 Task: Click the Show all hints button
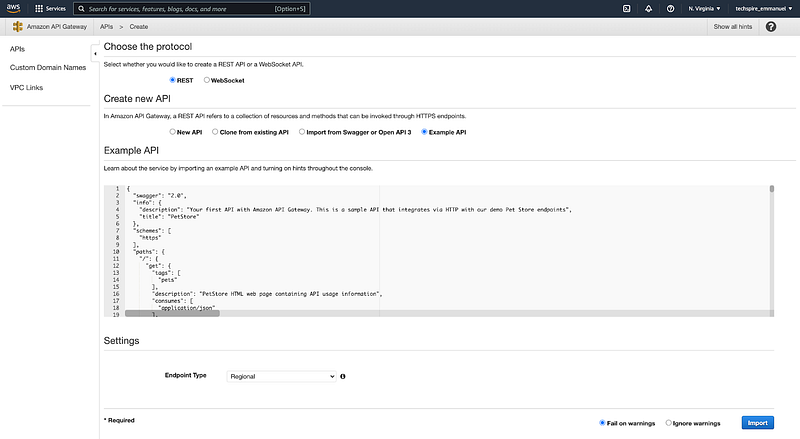[x=733, y=27]
